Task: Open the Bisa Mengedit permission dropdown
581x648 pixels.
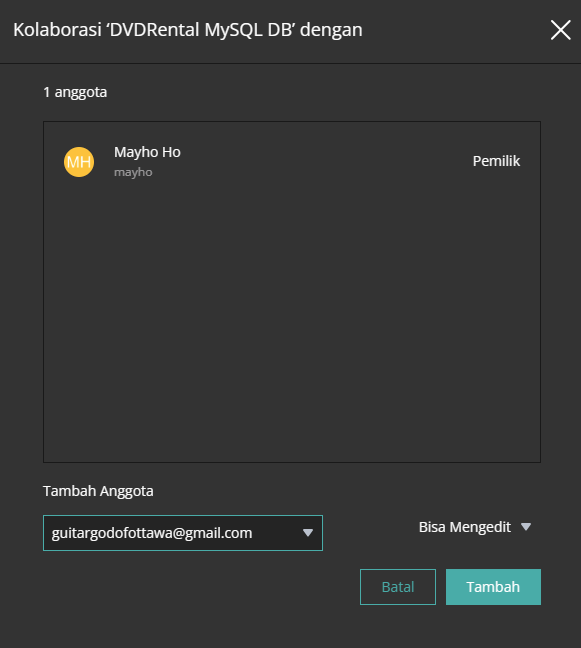Action: (x=475, y=527)
